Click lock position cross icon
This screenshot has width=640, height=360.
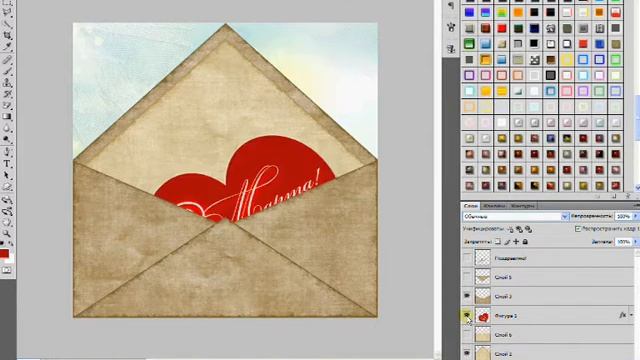point(516,242)
